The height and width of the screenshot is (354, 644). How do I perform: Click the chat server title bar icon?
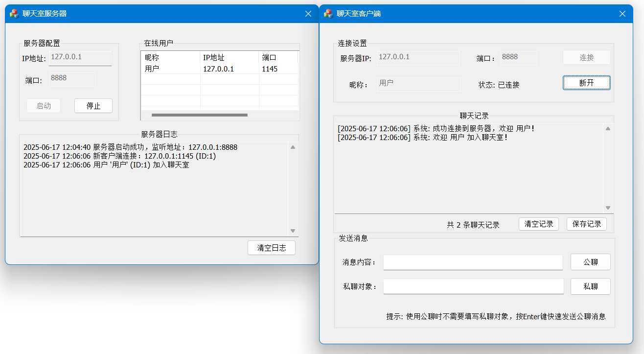click(14, 14)
